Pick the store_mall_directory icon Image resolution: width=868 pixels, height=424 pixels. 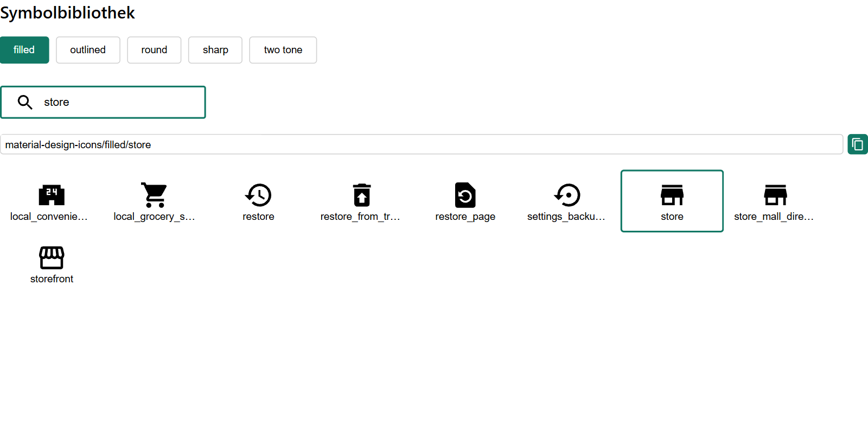tap(775, 195)
